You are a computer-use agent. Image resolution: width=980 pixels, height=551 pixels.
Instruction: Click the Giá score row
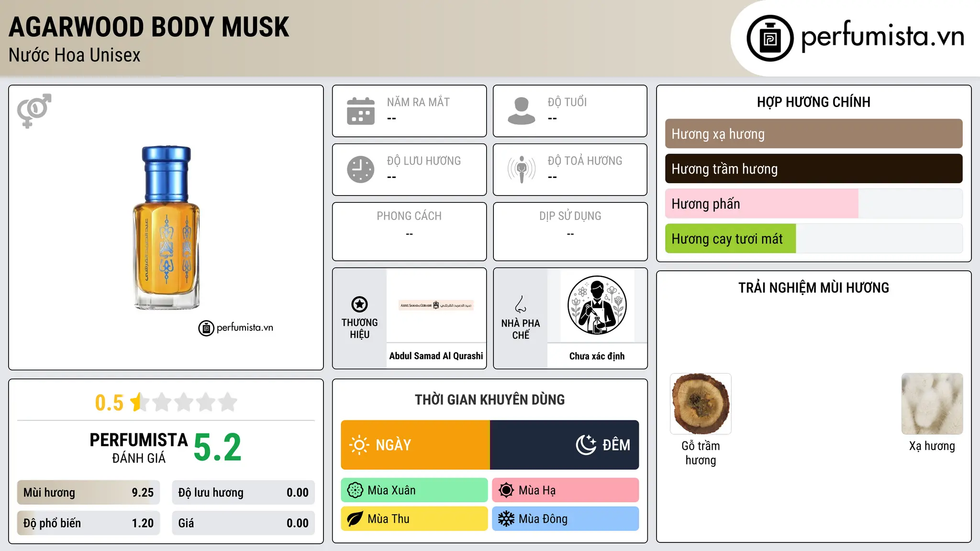pos(244,523)
